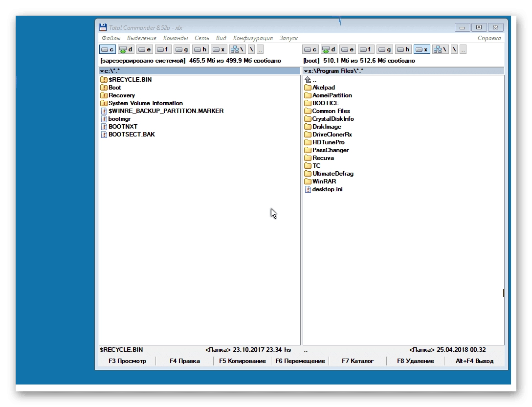532x407 pixels.
Task: Select System Volume Information folder
Action: coord(142,103)
